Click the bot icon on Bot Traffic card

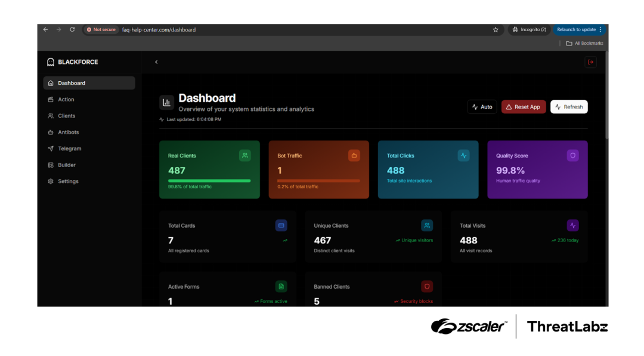354,155
